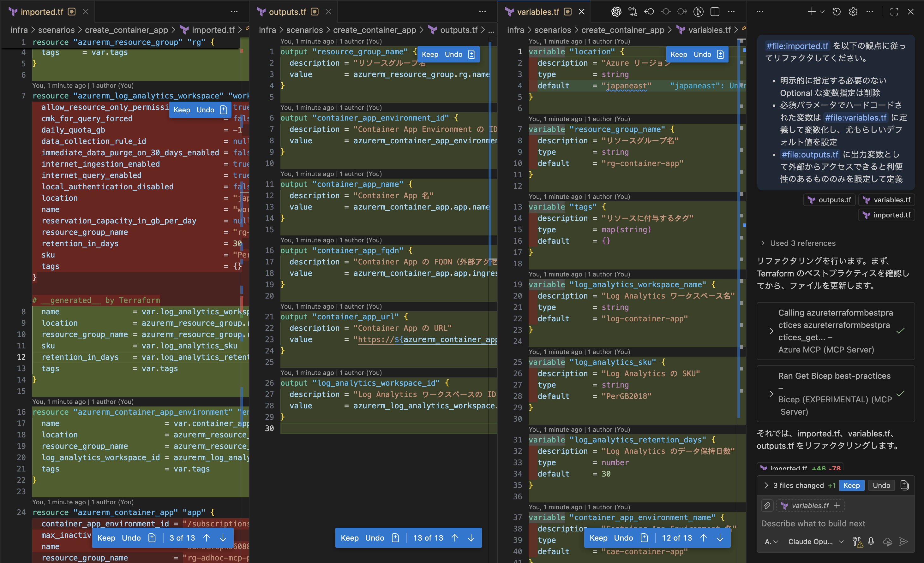Click Undo in imported.tf bottom review bar

click(x=131, y=538)
